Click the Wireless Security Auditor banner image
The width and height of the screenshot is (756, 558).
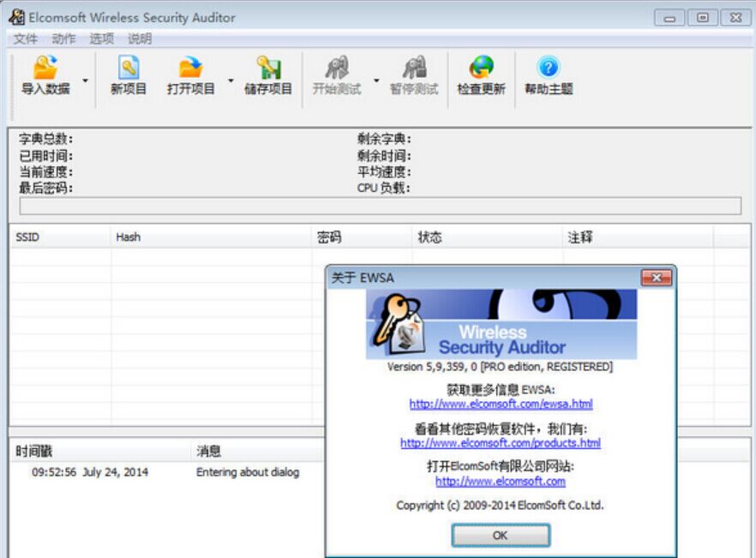click(501, 324)
